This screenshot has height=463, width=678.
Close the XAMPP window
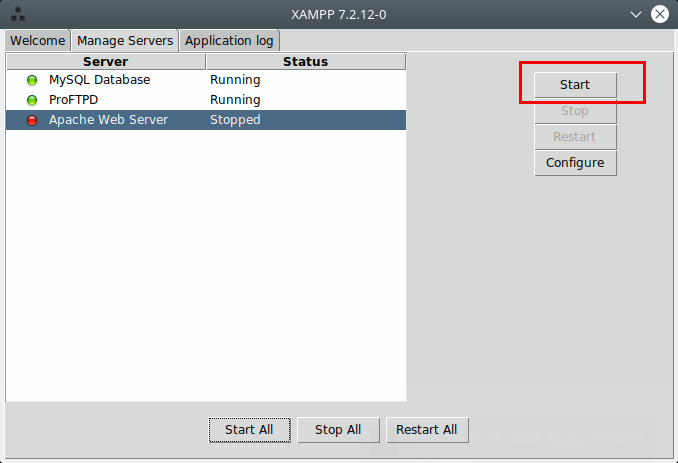660,14
